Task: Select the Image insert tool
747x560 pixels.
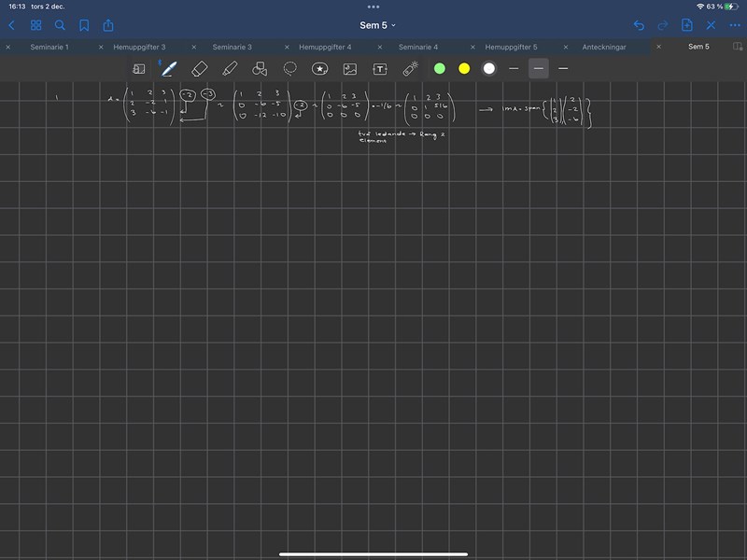Action: 350,68
